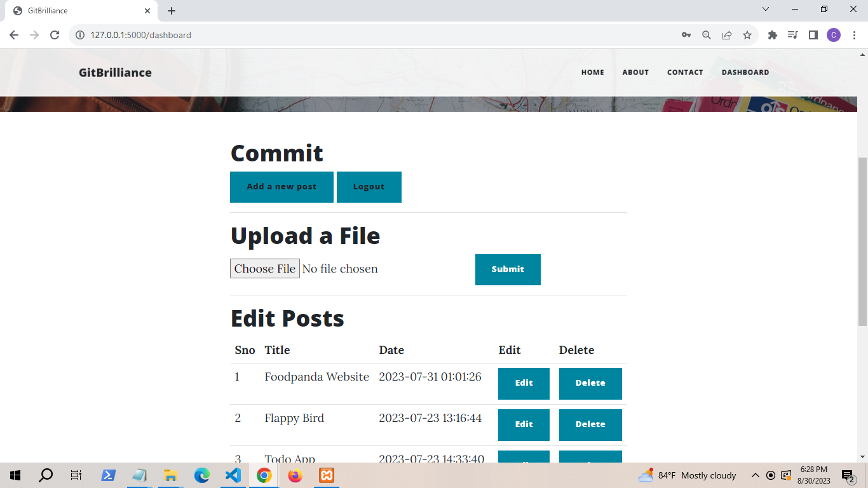Go to the ABOUT nav link
This screenshot has width=868, height=488.
click(635, 72)
